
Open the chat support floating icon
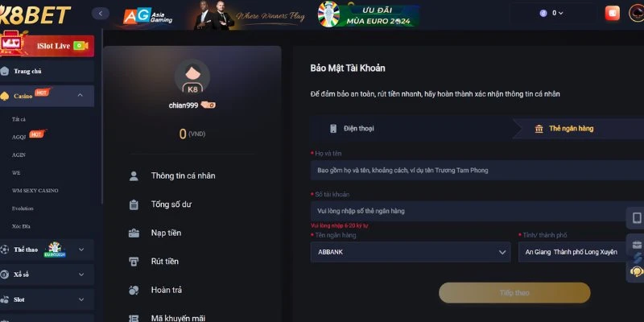click(636, 271)
